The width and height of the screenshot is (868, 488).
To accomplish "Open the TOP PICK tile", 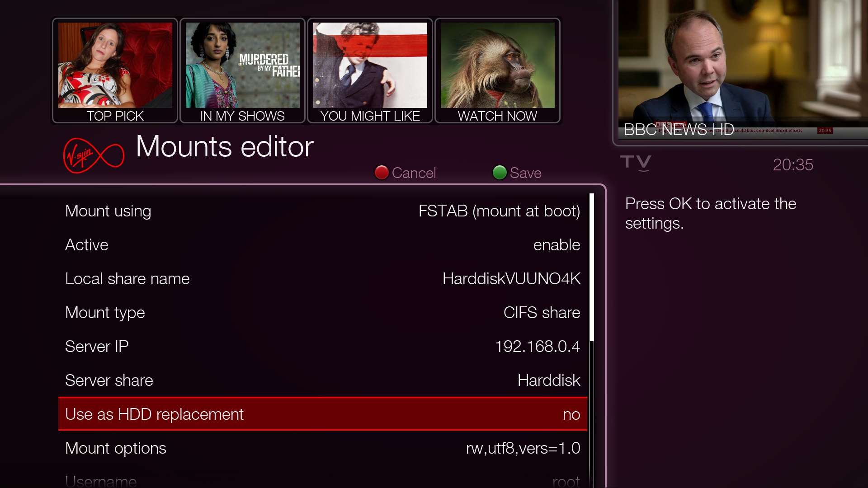I will tap(115, 70).
